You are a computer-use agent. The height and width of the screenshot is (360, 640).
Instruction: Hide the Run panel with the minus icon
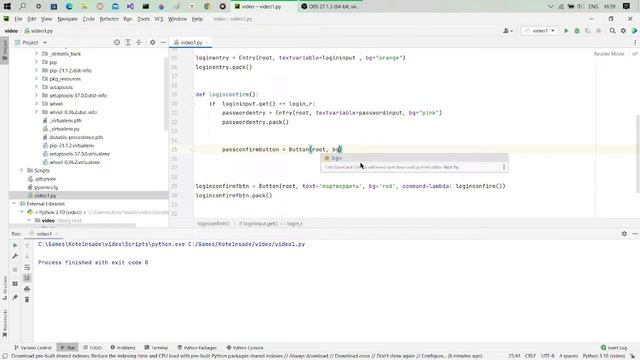pyautogui.click(x=635, y=233)
